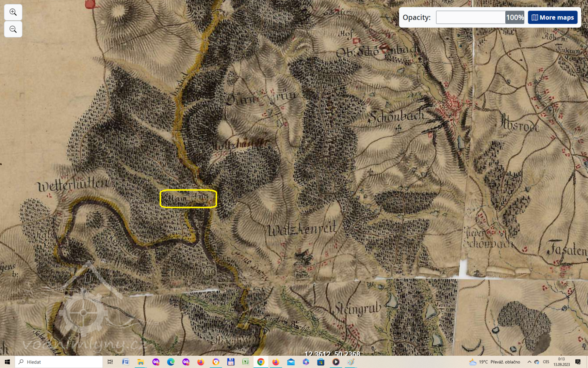Expand hidden system tray icons
The height and width of the screenshot is (368, 588).
coord(529,362)
